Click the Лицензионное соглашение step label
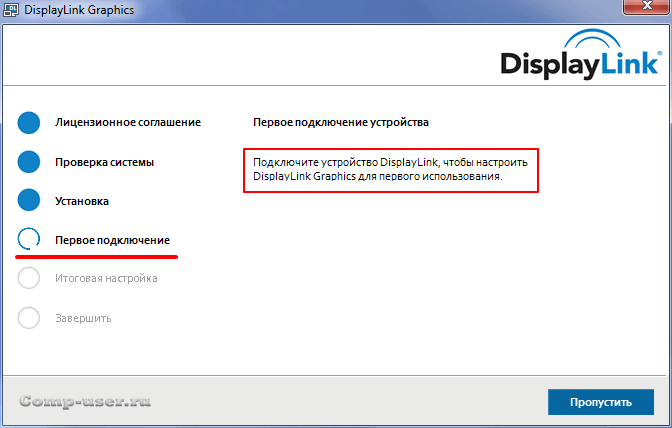 pyautogui.click(x=128, y=123)
